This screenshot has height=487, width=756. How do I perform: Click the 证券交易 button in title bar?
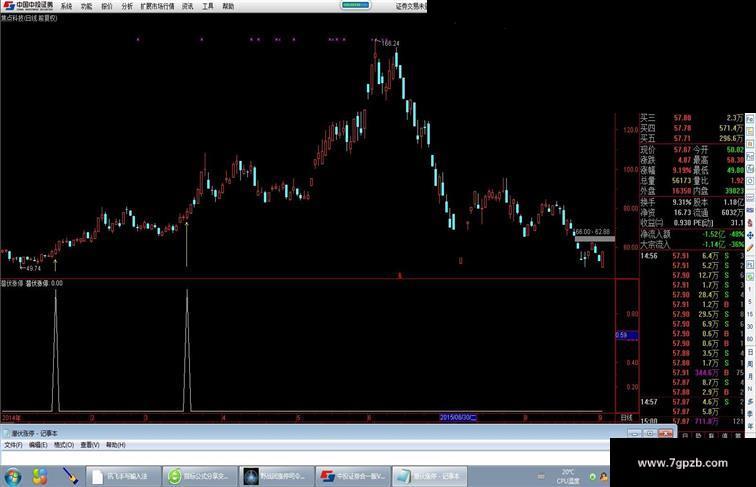[411, 6]
